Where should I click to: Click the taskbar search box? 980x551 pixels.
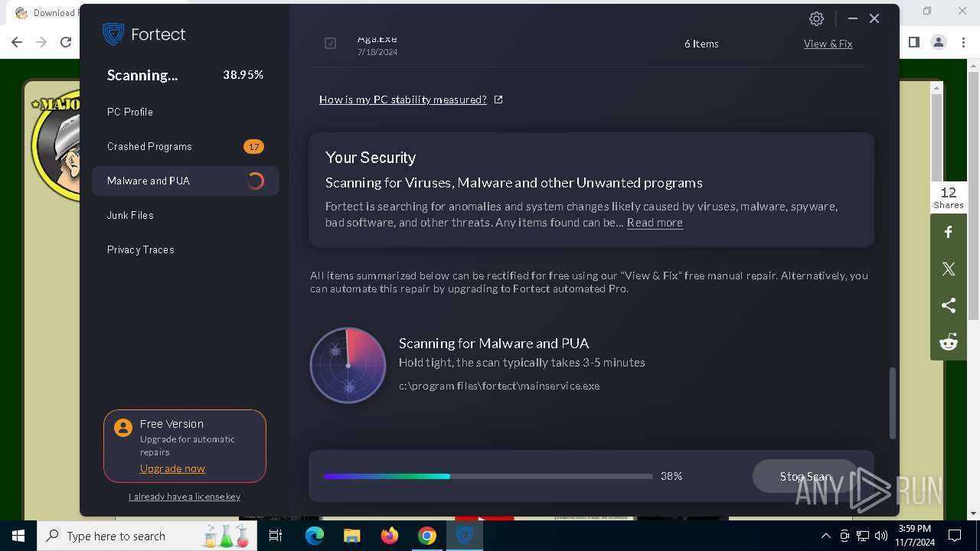146,536
